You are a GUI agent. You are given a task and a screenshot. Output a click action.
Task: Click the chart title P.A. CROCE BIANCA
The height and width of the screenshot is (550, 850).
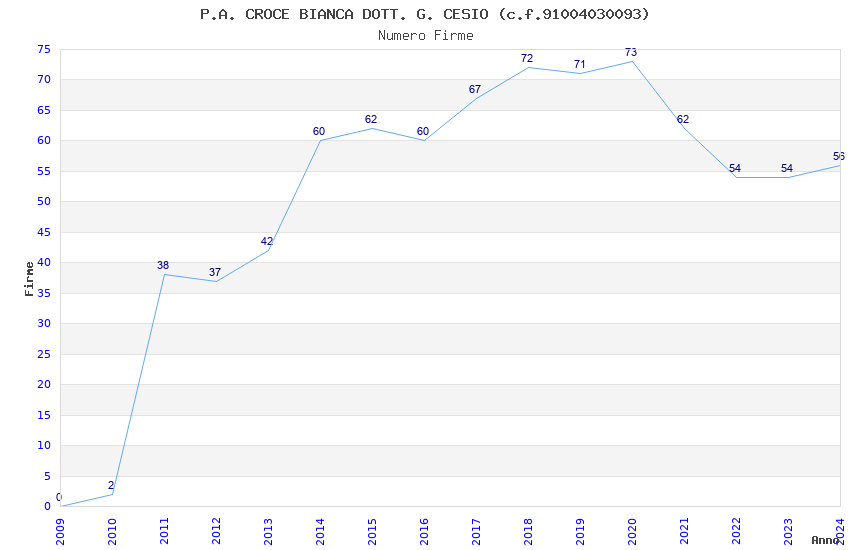(424, 14)
